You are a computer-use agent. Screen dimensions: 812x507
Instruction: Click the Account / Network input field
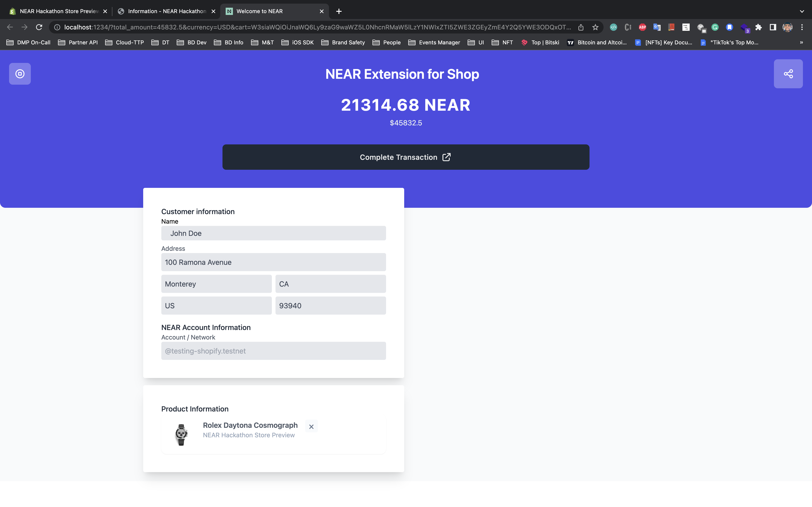click(x=273, y=351)
